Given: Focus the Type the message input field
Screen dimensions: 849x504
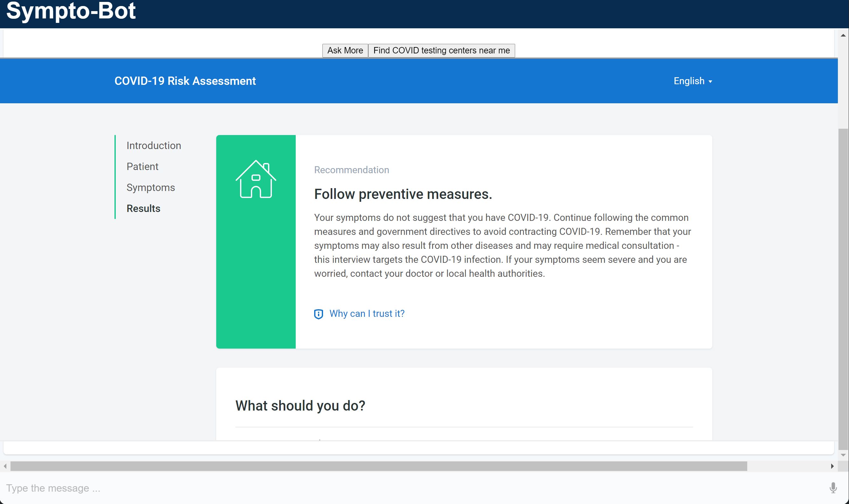Looking at the screenshot, I should 408,488.
